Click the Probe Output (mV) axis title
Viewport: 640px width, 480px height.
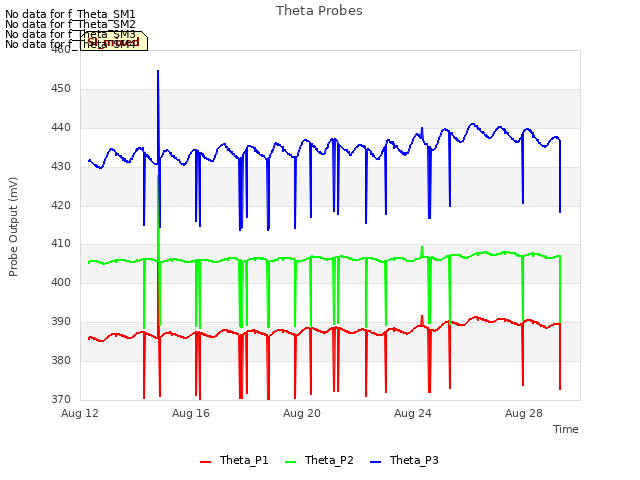[x=13, y=227]
